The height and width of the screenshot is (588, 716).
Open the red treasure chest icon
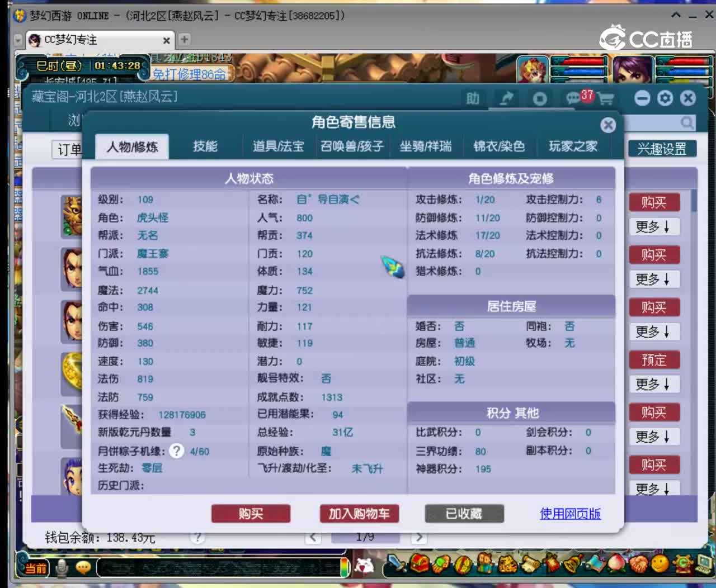point(420,563)
